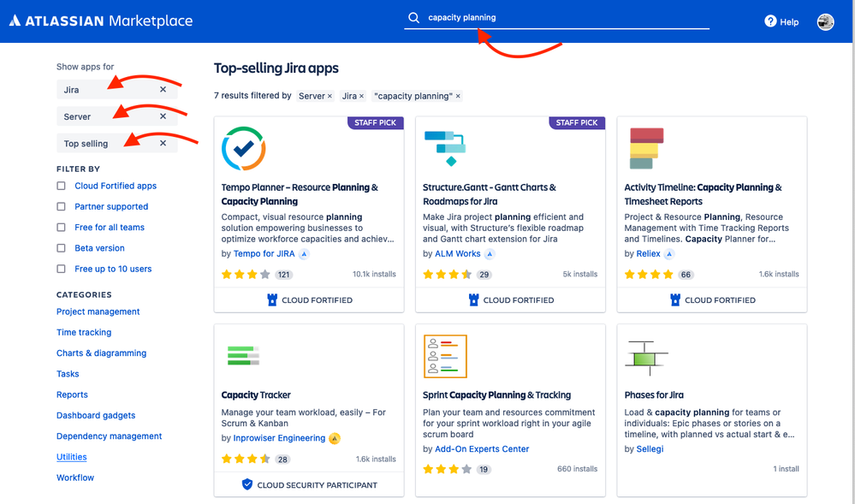Image resolution: width=855 pixels, height=504 pixels.
Task: Click partner badge next to Tempo for JIRA
Action: pos(305,254)
